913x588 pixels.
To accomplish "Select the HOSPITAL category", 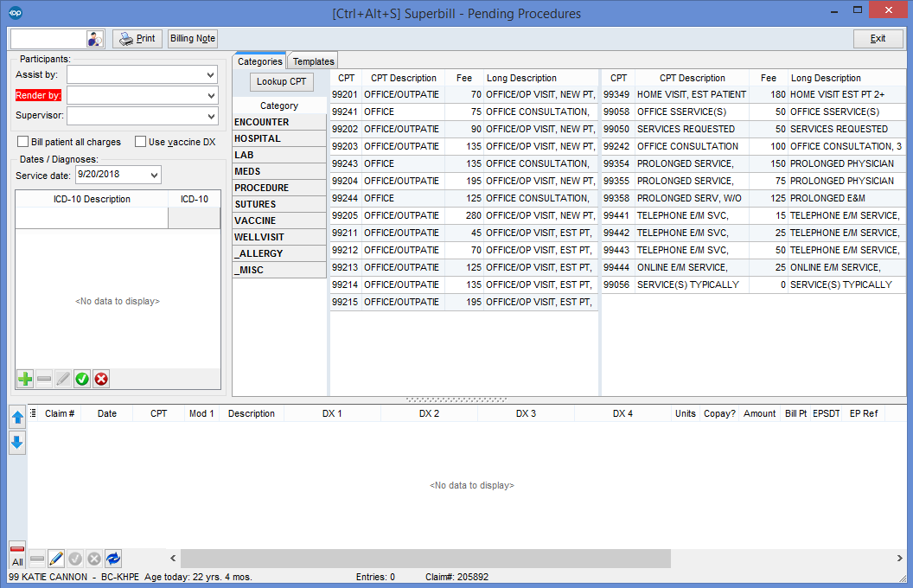I will [x=279, y=138].
